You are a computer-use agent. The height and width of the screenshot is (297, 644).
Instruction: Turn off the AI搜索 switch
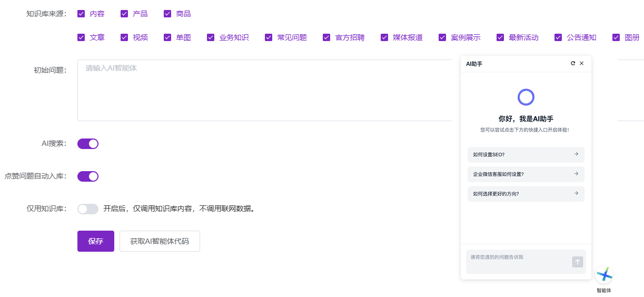88,144
